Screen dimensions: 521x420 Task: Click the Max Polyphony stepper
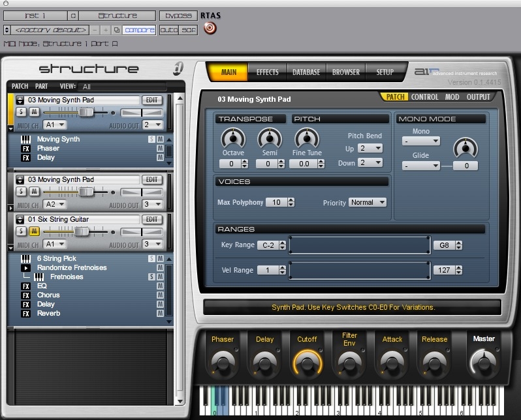tap(291, 202)
